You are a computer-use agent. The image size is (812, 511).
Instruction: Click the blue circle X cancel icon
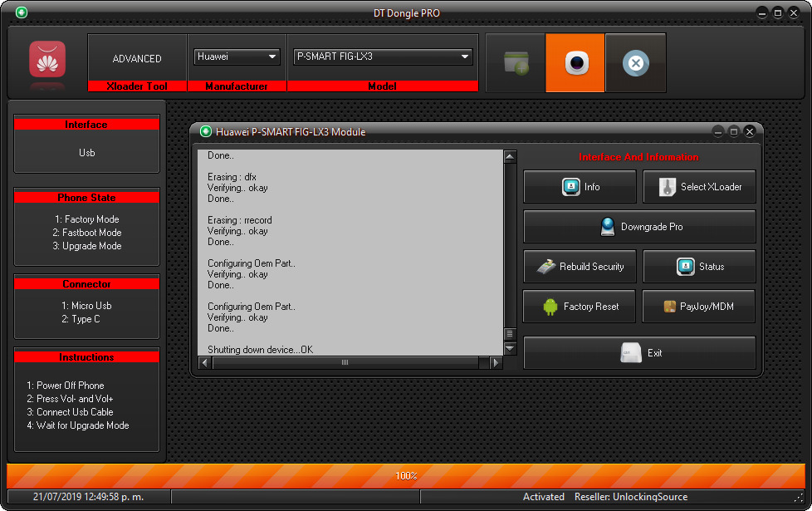pyautogui.click(x=636, y=62)
